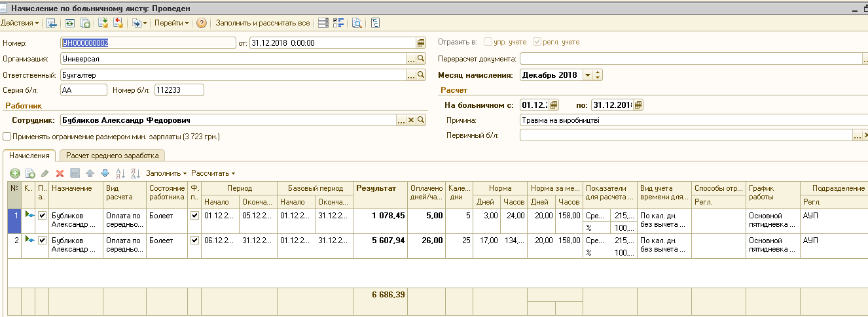Click the create-based-on icon in top toolbar
This screenshot has width=868, height=317.
[x=138, y=23]
